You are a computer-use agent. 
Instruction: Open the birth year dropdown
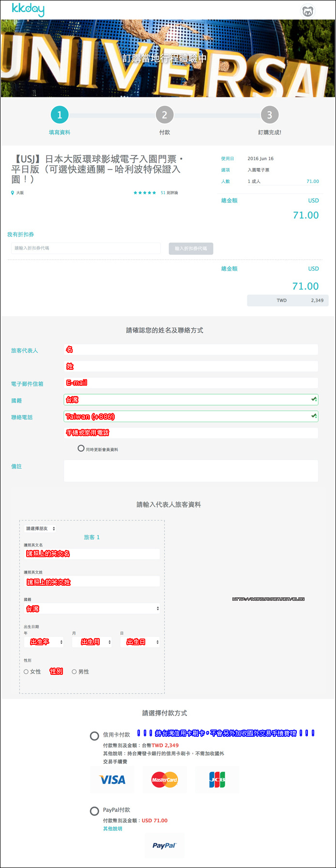pos(44,642)
